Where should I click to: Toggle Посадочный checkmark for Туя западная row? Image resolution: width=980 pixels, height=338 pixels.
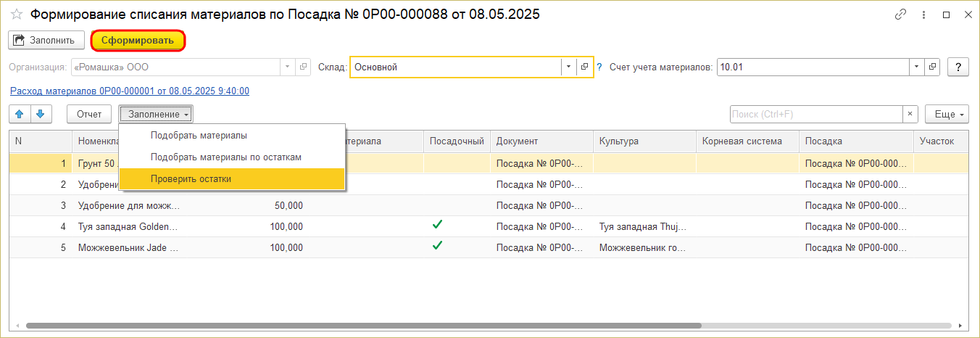(x=437, y=225)
